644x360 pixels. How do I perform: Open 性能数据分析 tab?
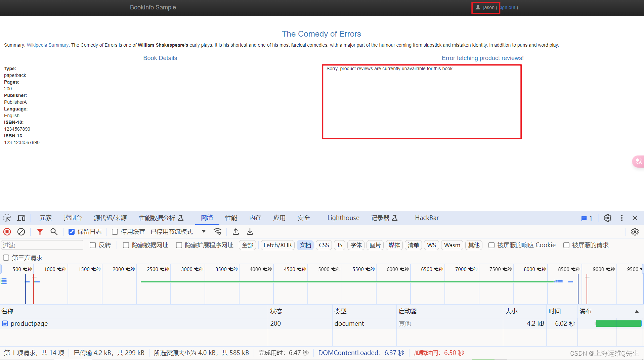[x=161, y=218]
